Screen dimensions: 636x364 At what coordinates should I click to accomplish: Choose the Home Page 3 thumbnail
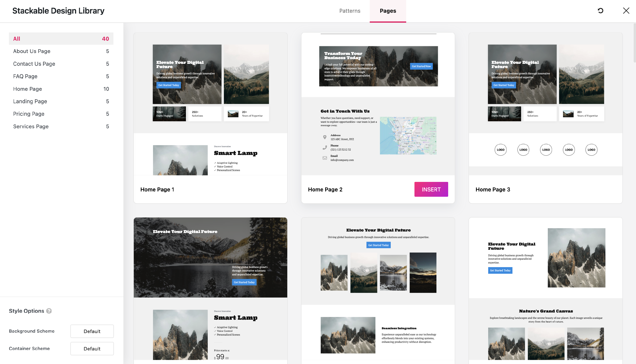pos(545,104)
